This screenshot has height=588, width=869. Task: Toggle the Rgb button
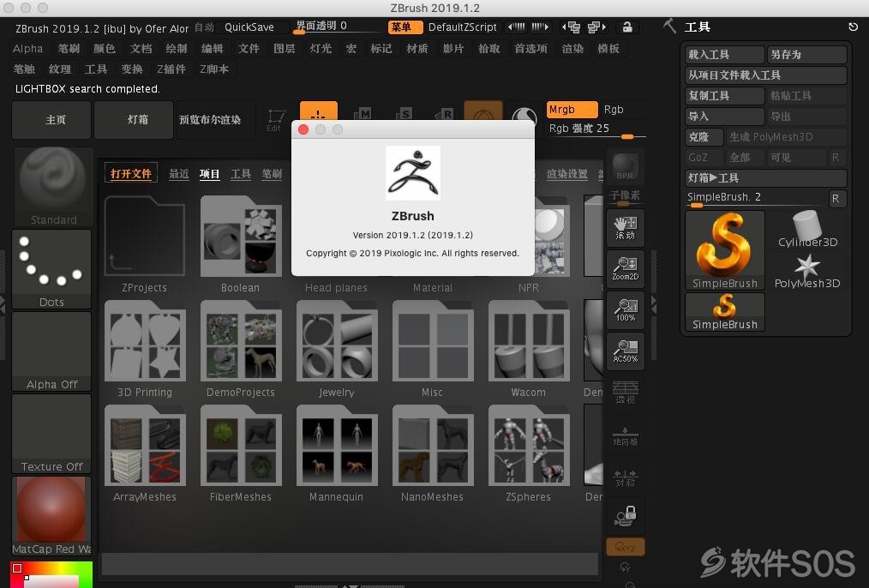[614, 109]
